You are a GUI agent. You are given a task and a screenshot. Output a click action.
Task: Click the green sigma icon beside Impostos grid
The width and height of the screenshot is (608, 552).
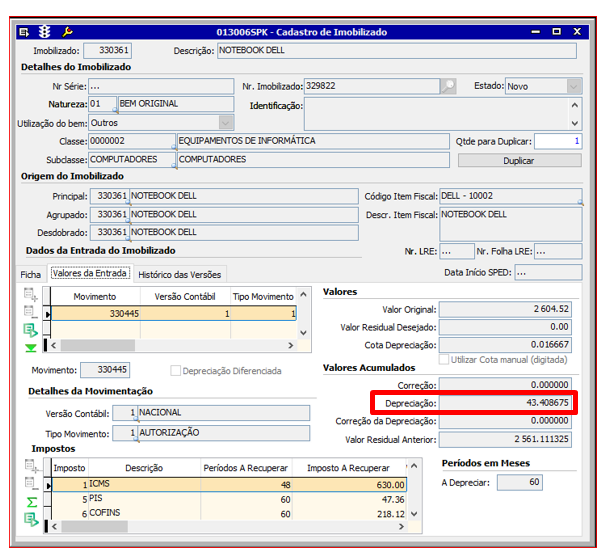30,501
